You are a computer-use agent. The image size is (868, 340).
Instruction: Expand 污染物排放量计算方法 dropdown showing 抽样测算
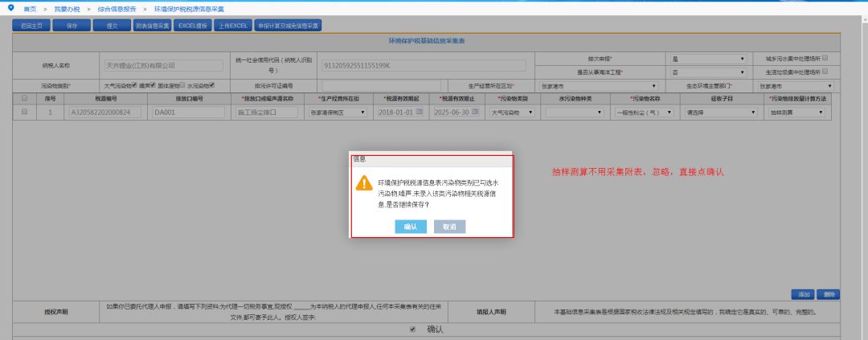pyautogui.click(x=796, y=112)
